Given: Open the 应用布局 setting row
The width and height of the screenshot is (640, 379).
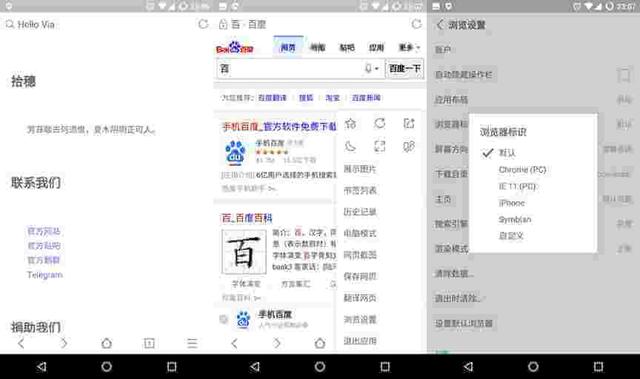Looking at the screenshot, I should pos(533,100).
